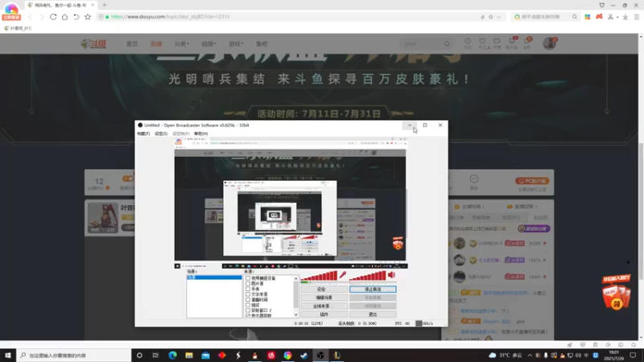Toggle the 直播时间 source checkbox

click(248, 299)
